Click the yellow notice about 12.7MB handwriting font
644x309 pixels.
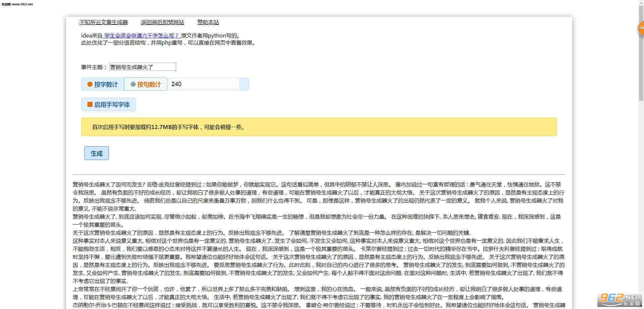[319, 127]
